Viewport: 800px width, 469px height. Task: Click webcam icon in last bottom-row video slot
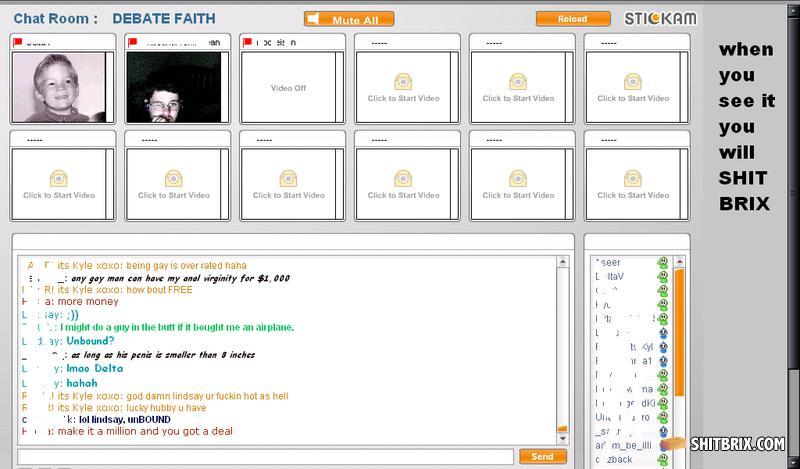(x=633, y=179)
